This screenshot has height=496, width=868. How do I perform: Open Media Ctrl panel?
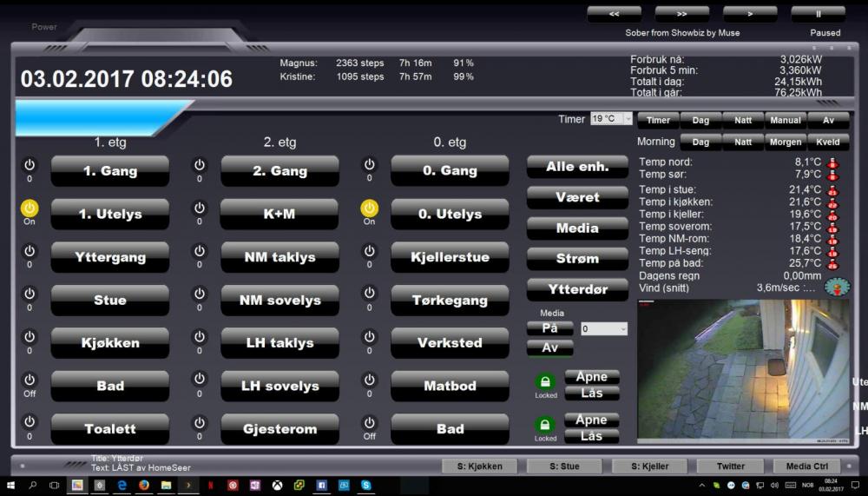tap(807, 466)
